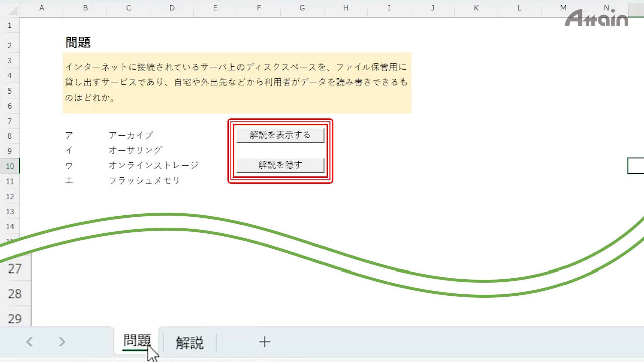The image size is (644, 362).
Task: Select the フラッシュメモリ option cell
Action: 144,180
